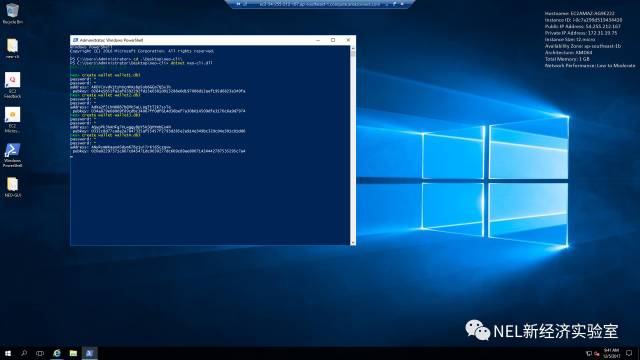Image resolution: width=640 pixels, height=360 pixels.
Task: Click the Availability Zone desktop info line
Action: point(582,46)
